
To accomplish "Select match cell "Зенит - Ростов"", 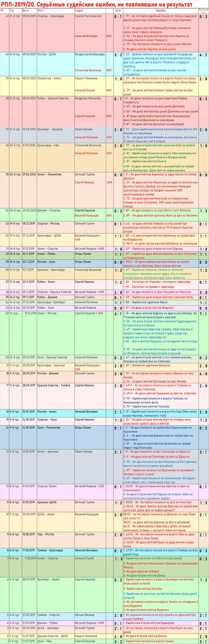I will click(x=47, y=313).
